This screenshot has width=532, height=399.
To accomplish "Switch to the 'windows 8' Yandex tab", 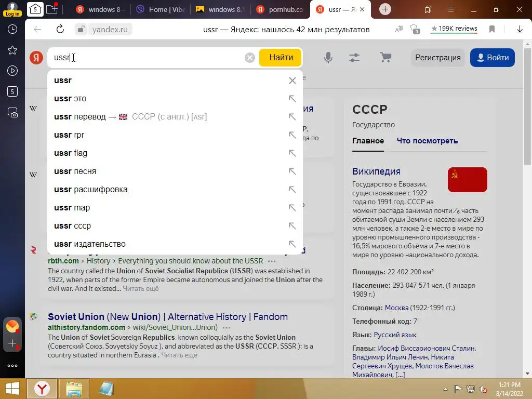I will pyautogui.click(x=99, y=9).
